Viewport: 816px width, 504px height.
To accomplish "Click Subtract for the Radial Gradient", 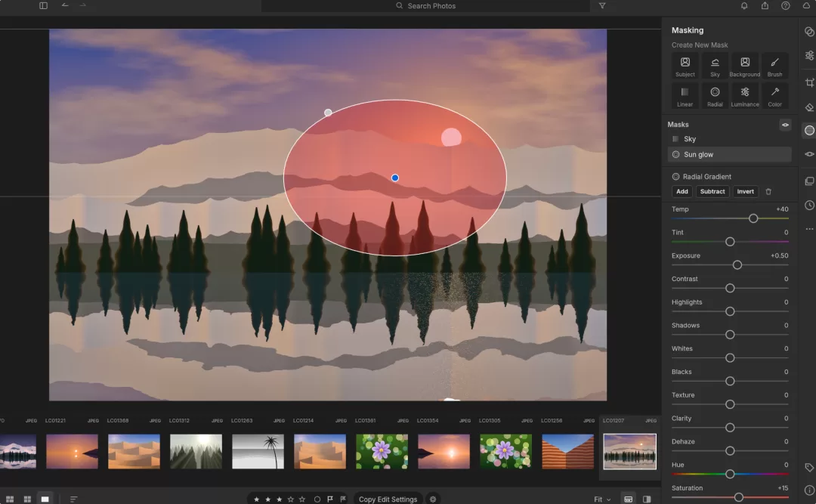I will click(712, 192).
